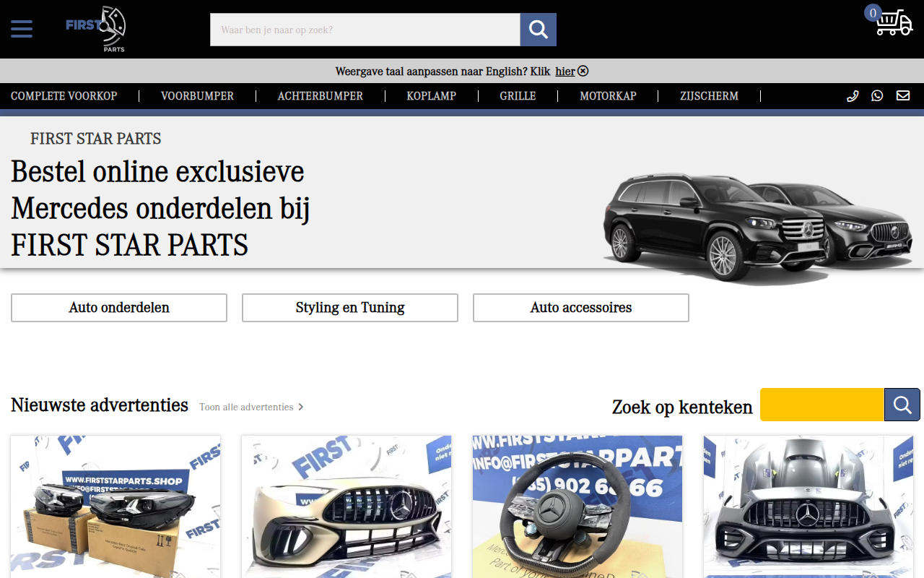
Task: Click the 'Nieuwste advertenties' heading
Action: pyautogui.click(x=100, y=405)
